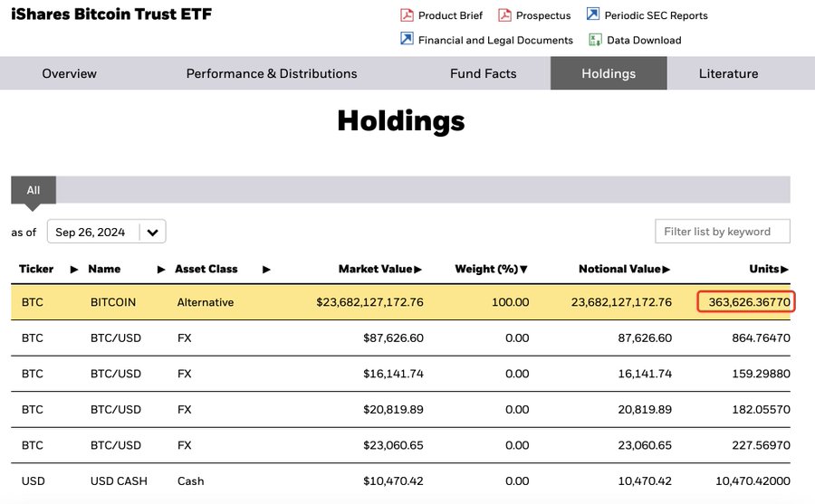The width and height of the screenshot is (815, 504).
Task: Sort by Notional Value column header
Action: (624, 269)
